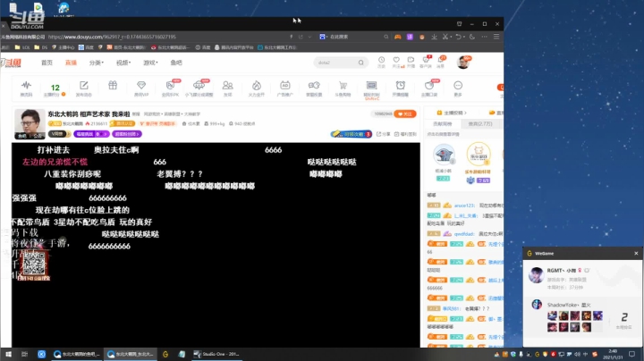Open the friends people icon
Screen dimensions: 644x361
[227, 88]
